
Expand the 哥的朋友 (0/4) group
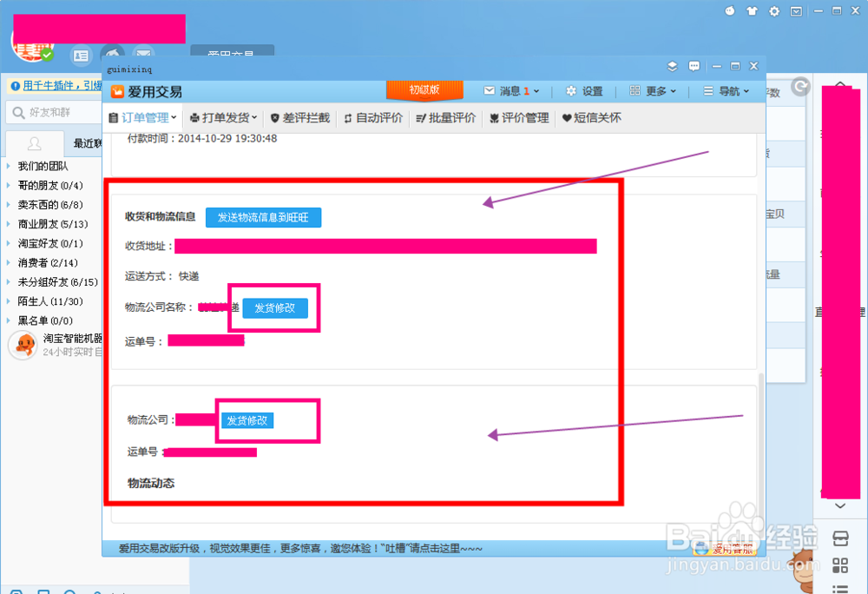pyautogui.click(x=45, y=186)
